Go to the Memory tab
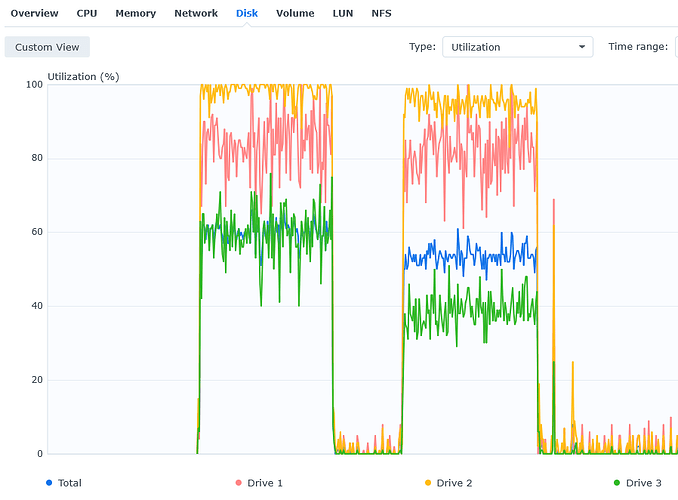This screenshot has width=678, height=500. pos(135,13)
